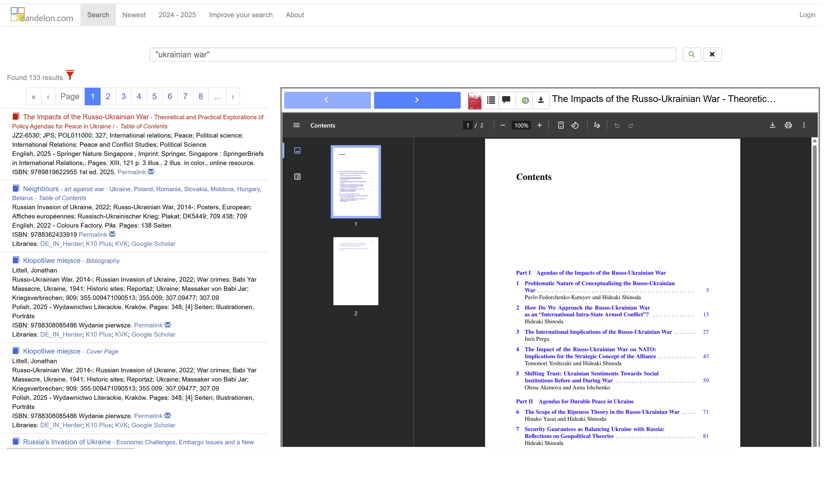Click the Part II Agendas for Durable Peace heading
Screen dimensions: 837x504
pyautogui.click(x=575, y=401)
